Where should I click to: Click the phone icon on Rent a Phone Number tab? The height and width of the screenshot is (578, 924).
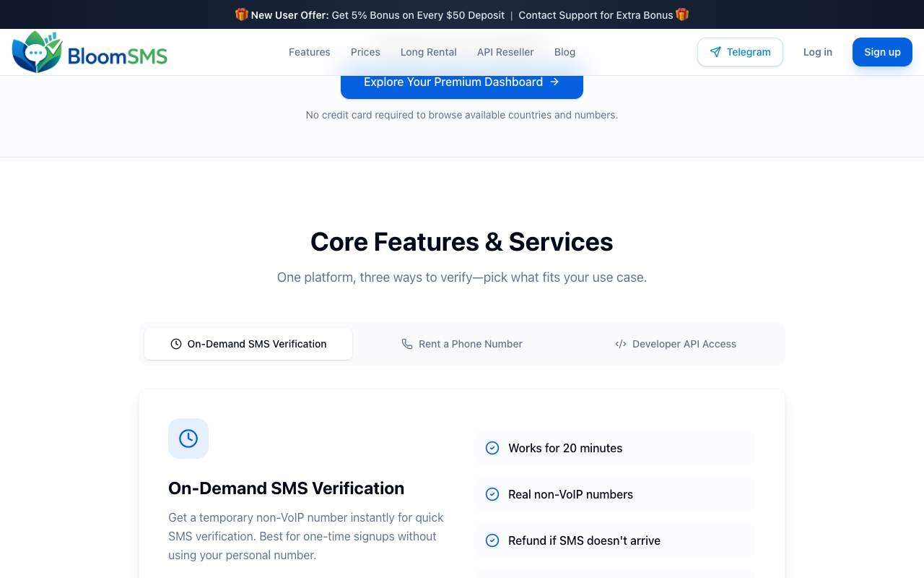(x=407, y=344)
